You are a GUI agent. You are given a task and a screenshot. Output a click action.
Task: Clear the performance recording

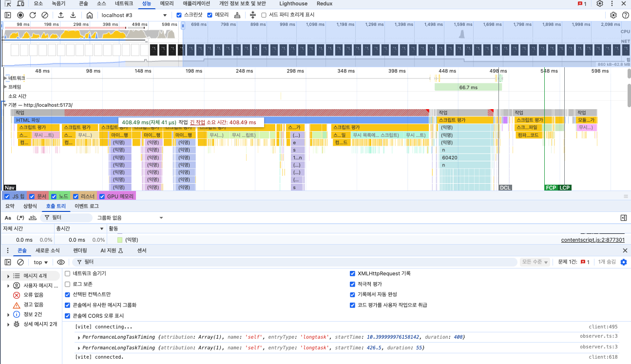coord(45,15)
